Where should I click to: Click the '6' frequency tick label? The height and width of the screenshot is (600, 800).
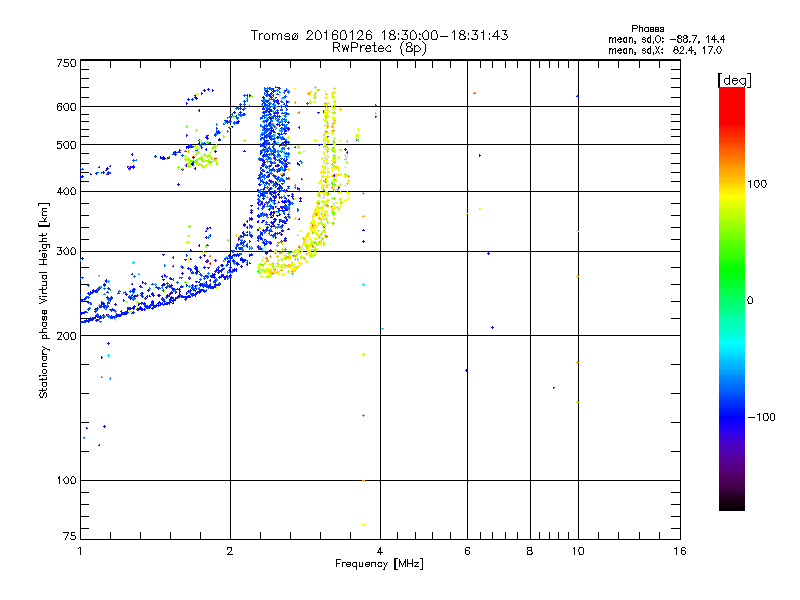467,551
